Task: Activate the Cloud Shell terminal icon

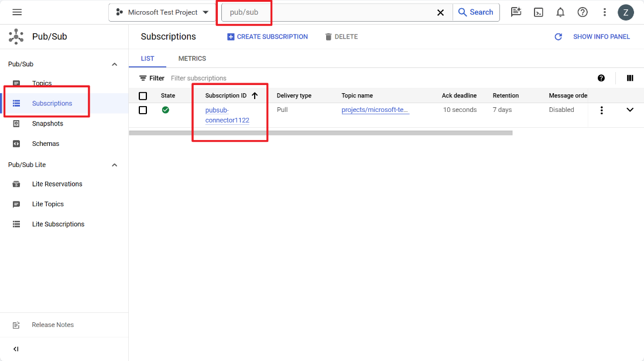Action: [x=538, y=12]
